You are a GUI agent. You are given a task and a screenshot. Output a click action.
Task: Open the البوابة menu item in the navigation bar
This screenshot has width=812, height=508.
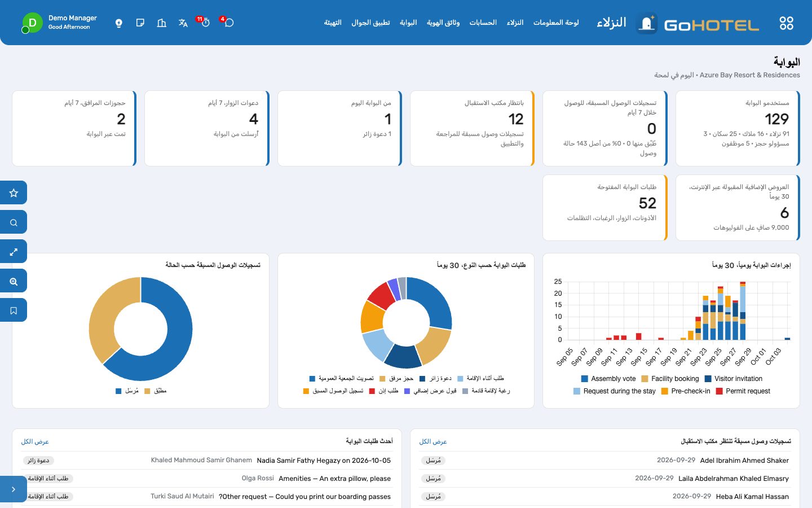pyautogui.click(x=408, y=23)
